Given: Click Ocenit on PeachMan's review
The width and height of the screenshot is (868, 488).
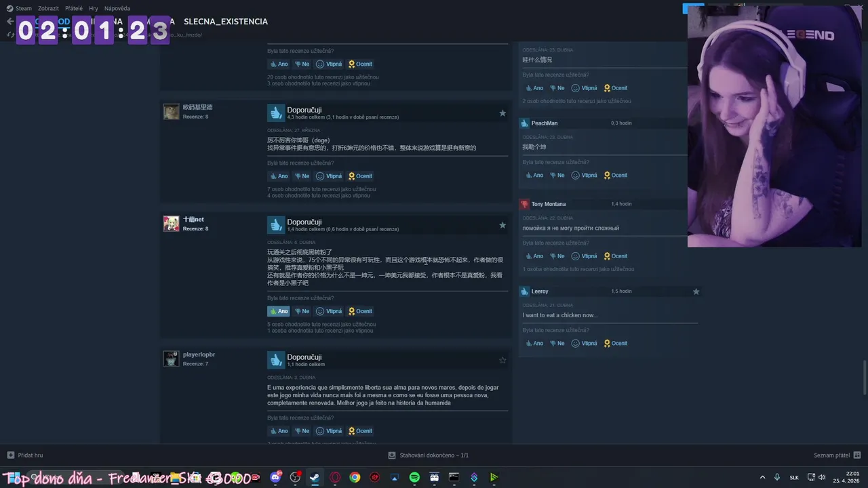Looking at the screenshot, I should [616, 176].
